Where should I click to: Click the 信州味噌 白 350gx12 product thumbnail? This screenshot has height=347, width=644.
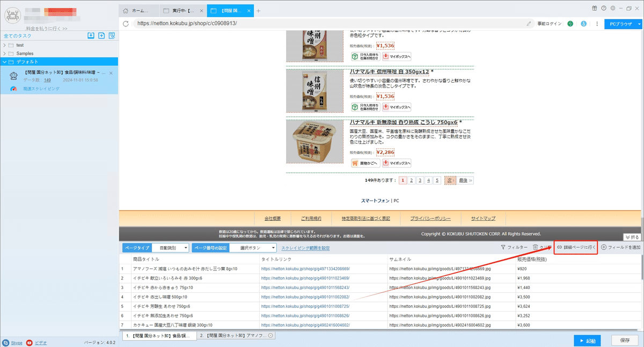click(x=314, y=91)
